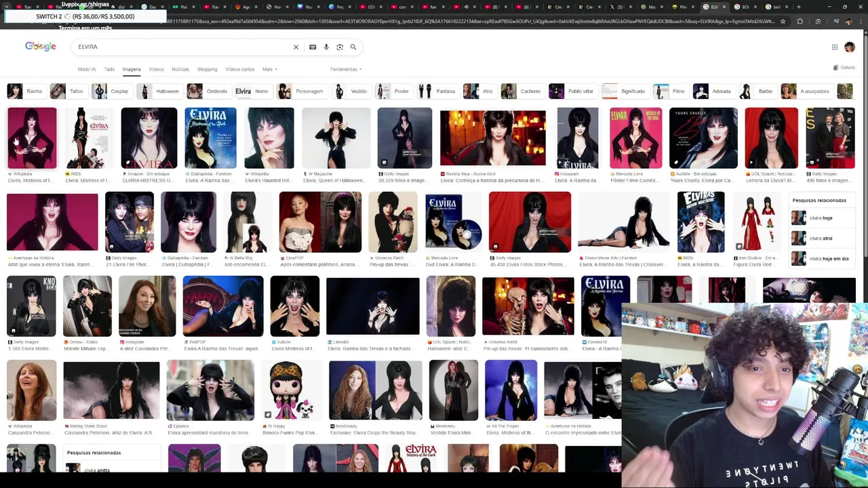Image resolution: width=868 pixels, height=488 pixels.
Task: Filter images by the Cachorro chip
Action: (521, 91)
